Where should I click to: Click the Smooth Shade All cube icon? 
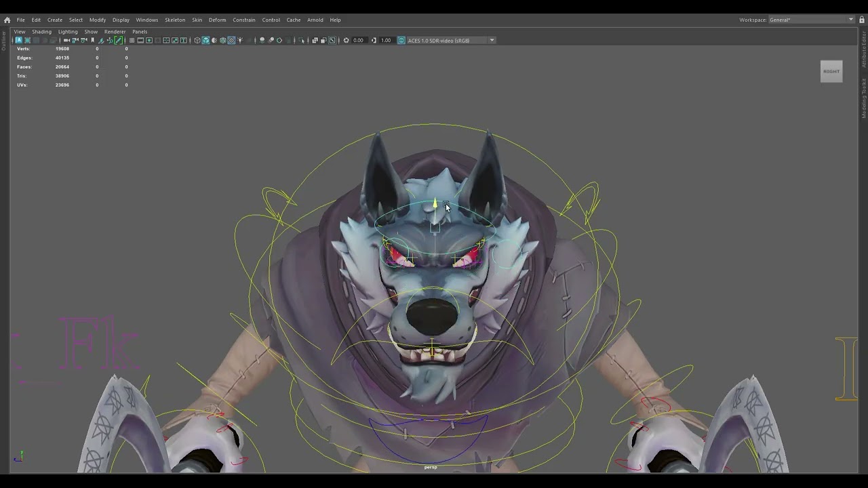click(x=205, y=40)
